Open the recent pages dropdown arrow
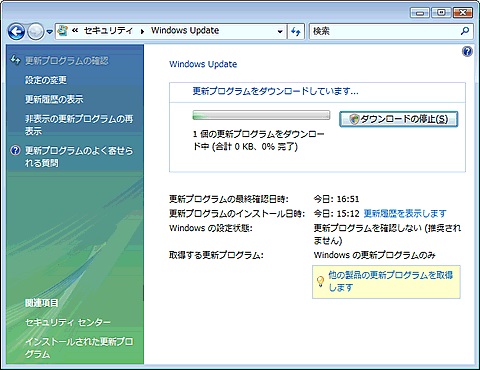The width and height of the screenshot is (480, 370). 49,32
